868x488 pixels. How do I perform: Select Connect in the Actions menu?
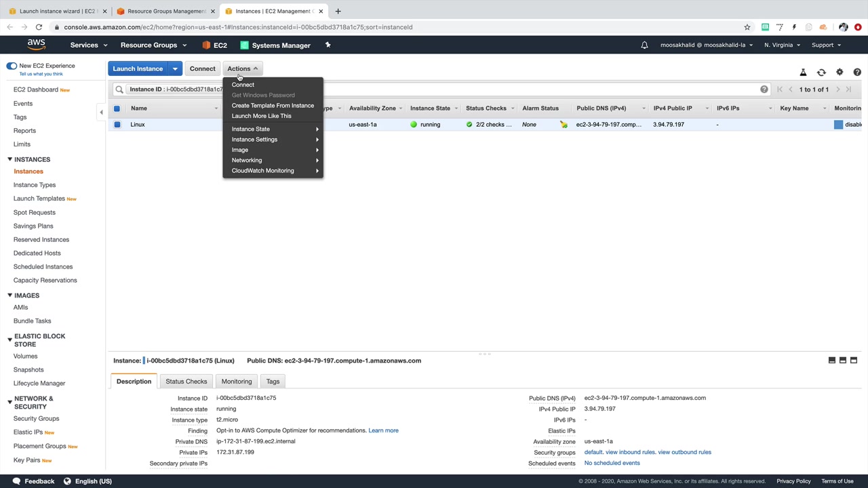point(243,85)
